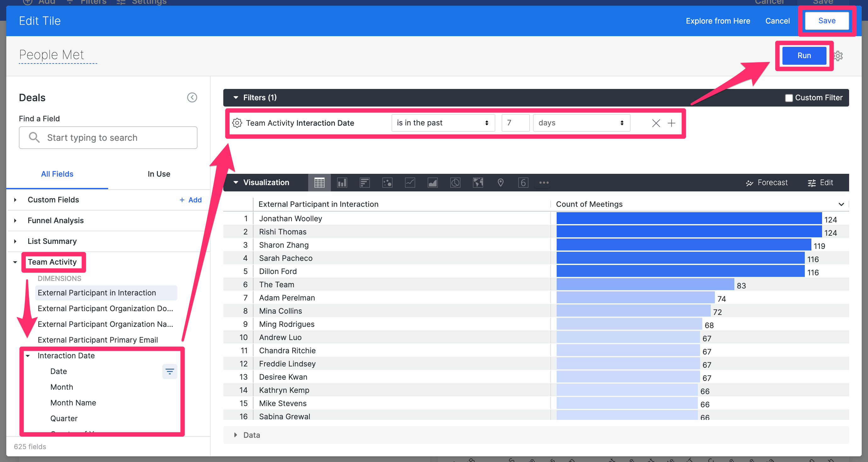This screenshot has height=462, width=868.
Task: Open the is in the past dropdown
Action: [x=443, y=123]
